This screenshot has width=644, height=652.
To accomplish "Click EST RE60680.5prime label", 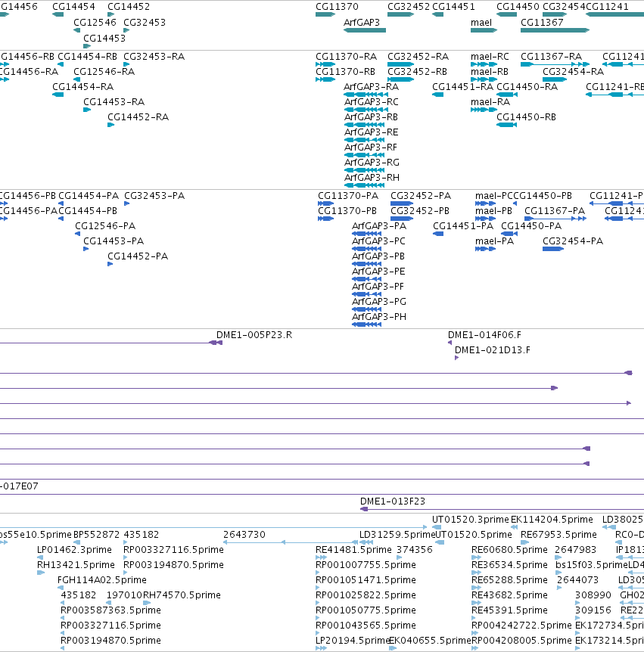I will pyautogui.click(x=509, y=550).
